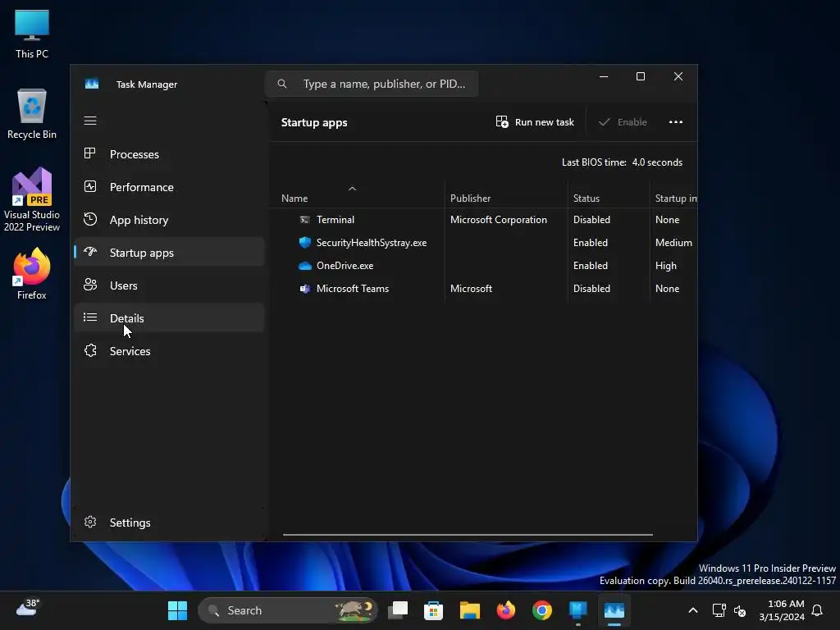
Task: Open Chrome from the taskbar
Action: click(x=542, y=610)
